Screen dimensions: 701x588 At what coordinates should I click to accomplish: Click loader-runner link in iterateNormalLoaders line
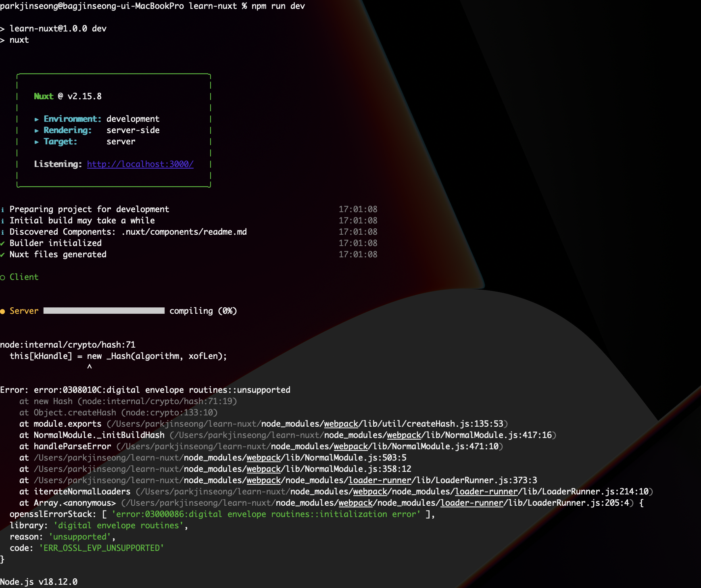pyautogui.click(x=486, y=492)
